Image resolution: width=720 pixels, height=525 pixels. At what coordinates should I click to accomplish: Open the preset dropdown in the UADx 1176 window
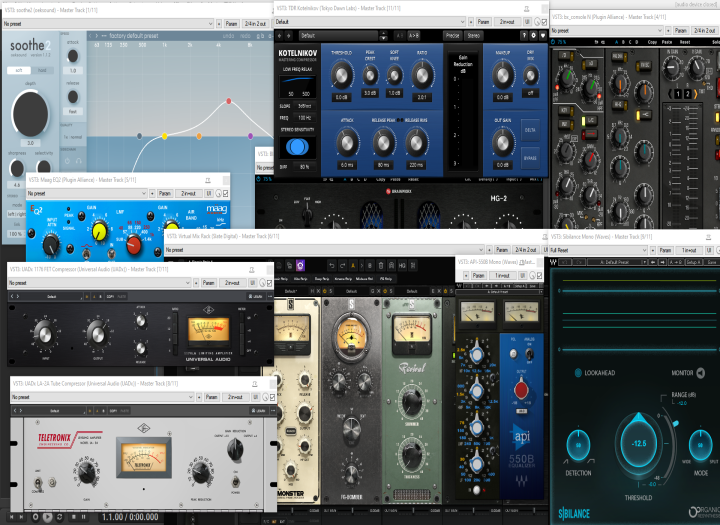pos(99,283)
